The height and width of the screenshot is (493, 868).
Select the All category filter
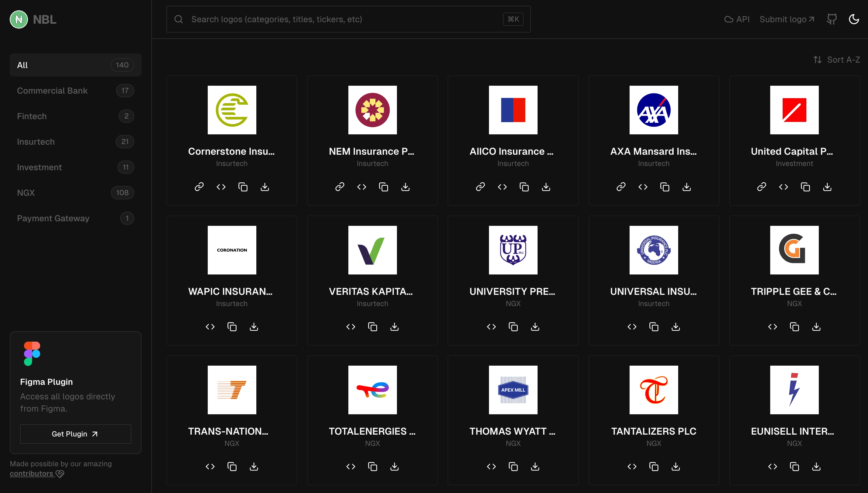(x=75, y=65)
